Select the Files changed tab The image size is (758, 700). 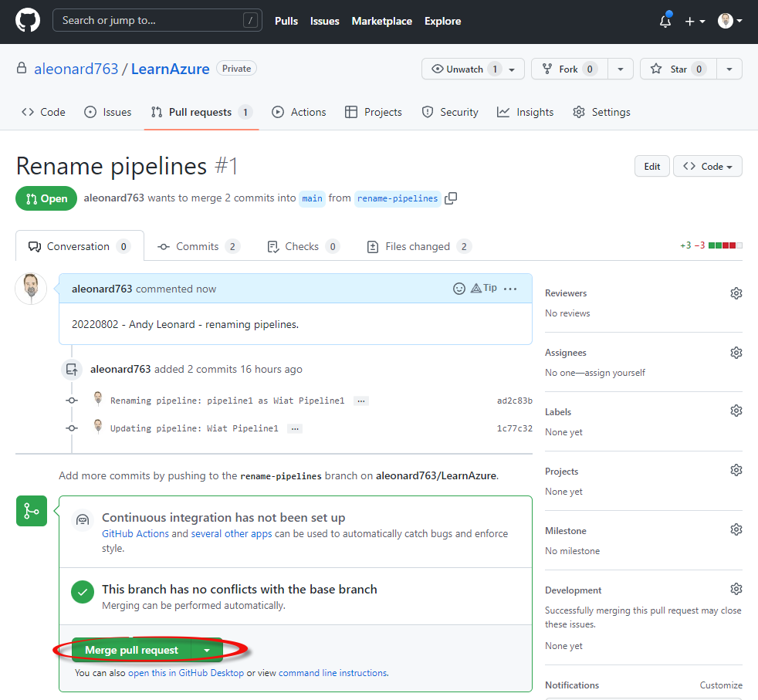(x=419, y=246)
